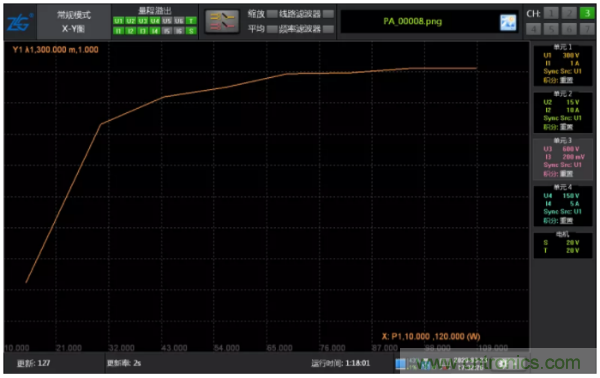Click the green S indicator

[191, 31]
